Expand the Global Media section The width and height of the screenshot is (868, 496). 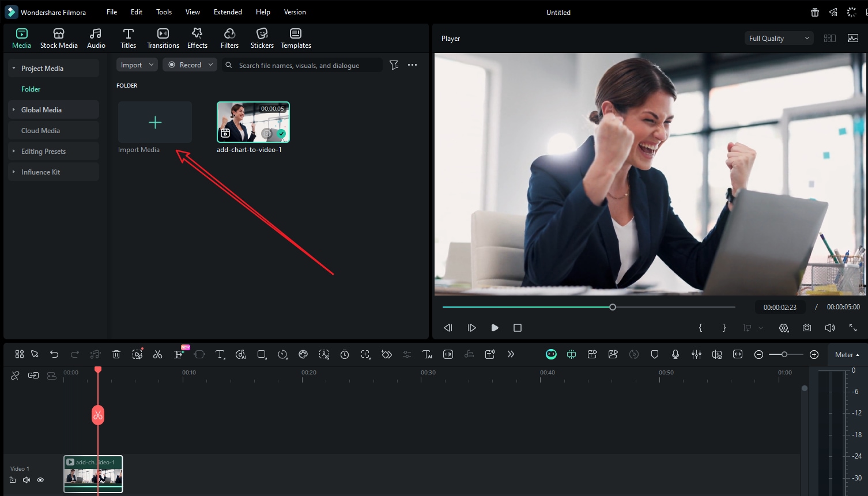(14, 109)
